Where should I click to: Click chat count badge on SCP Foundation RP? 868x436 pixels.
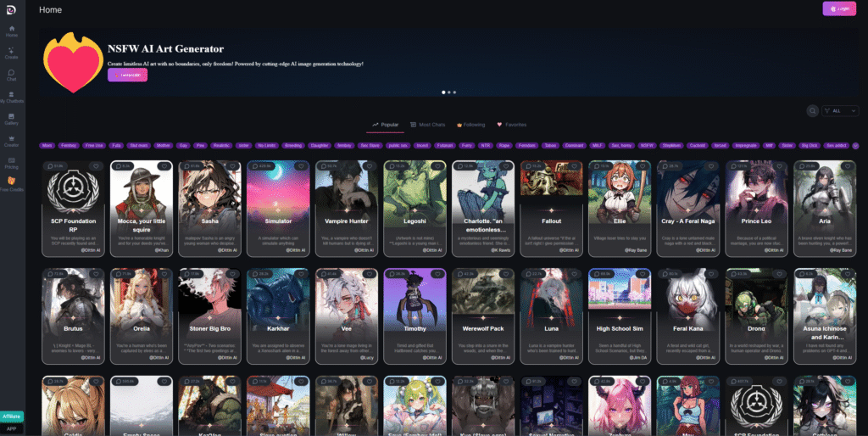[x=55, y=165]
